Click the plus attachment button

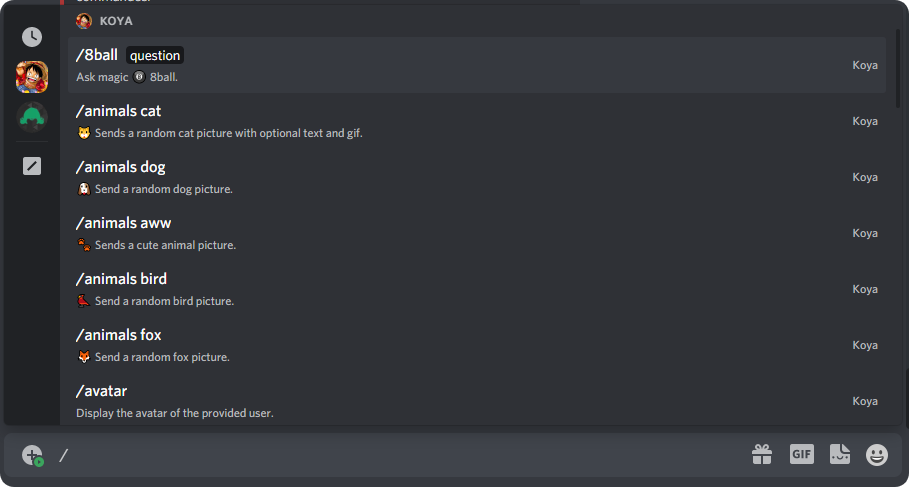(x=32, y=455)
